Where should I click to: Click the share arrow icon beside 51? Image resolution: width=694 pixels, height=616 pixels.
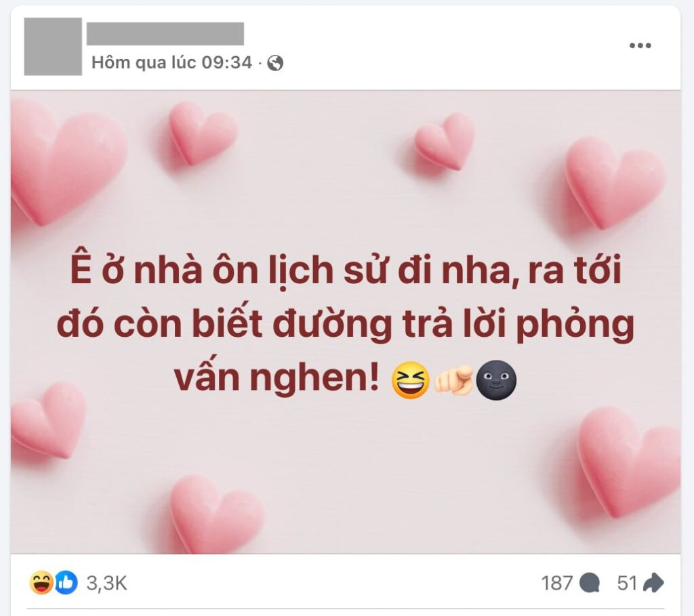653,583
